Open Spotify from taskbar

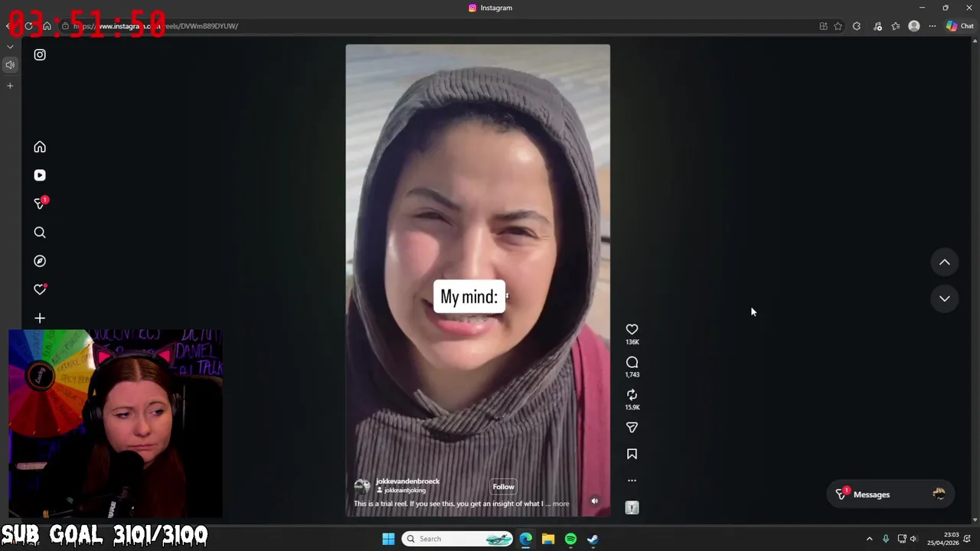(570, 539)
